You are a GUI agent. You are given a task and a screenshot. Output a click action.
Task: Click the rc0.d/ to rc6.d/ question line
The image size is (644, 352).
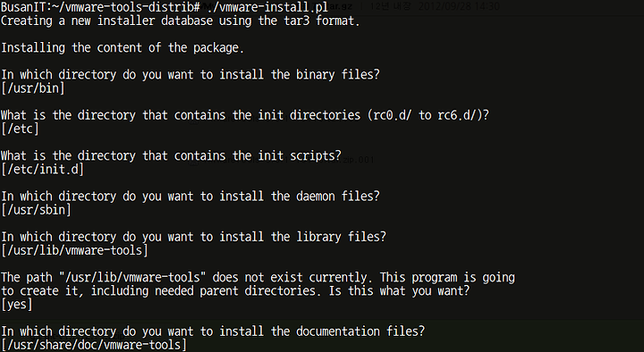point(245,115)
